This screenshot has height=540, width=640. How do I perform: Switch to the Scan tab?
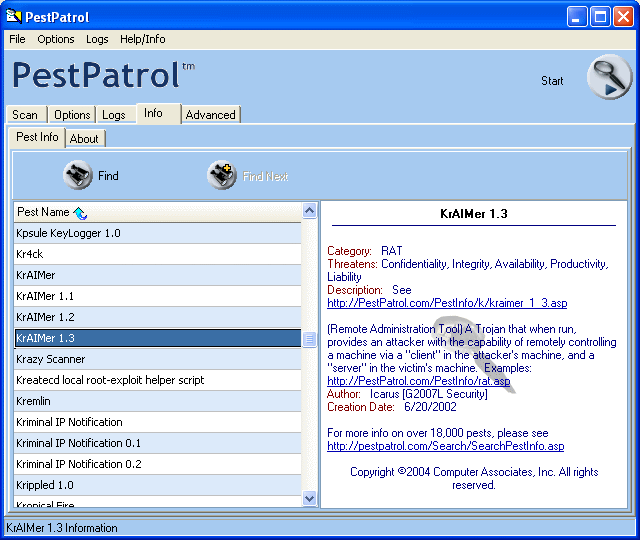pyautogui.click(x=25, y=115)
